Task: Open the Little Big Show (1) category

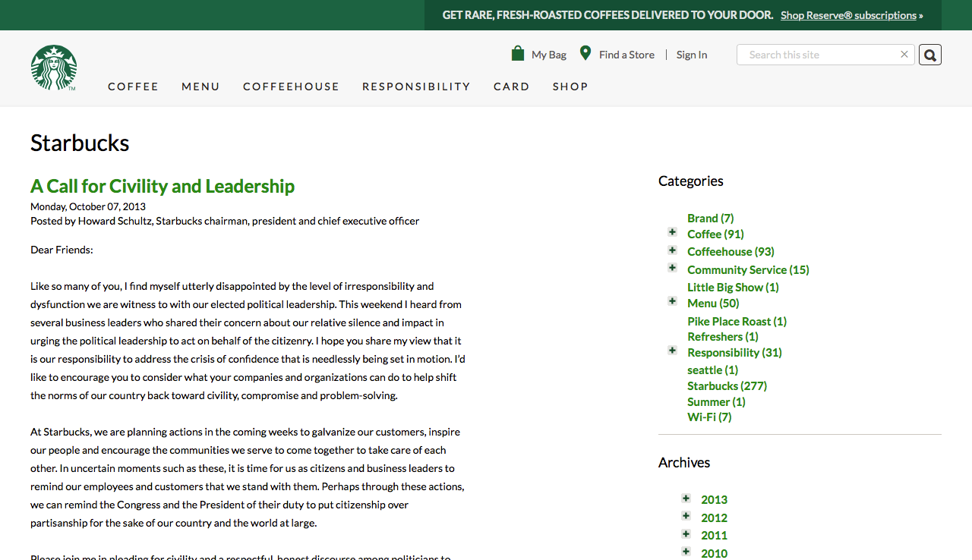Action: click(733, 288)
